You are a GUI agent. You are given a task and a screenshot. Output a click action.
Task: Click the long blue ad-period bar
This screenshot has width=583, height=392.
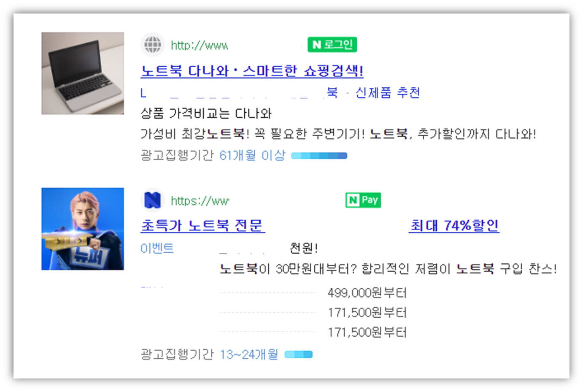pos(319,156)
